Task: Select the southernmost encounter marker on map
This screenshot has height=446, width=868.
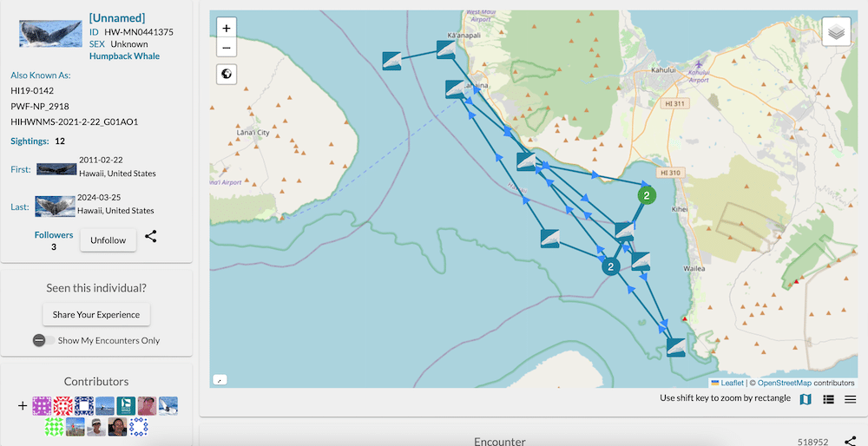Action: click(x=676, y=347)
